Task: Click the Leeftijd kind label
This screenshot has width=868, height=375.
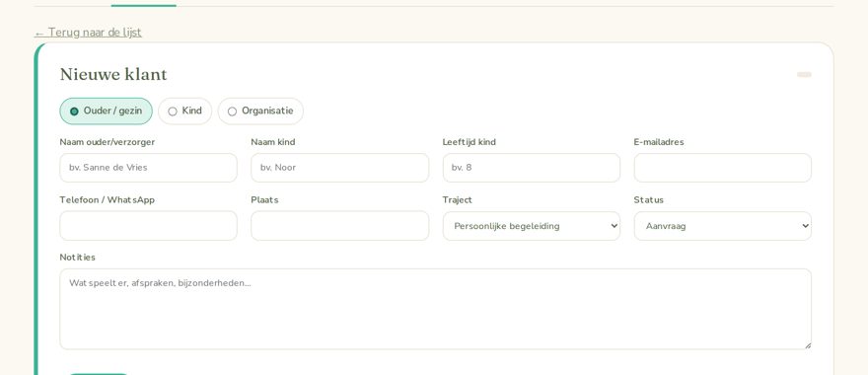Action: click(470, 142)
